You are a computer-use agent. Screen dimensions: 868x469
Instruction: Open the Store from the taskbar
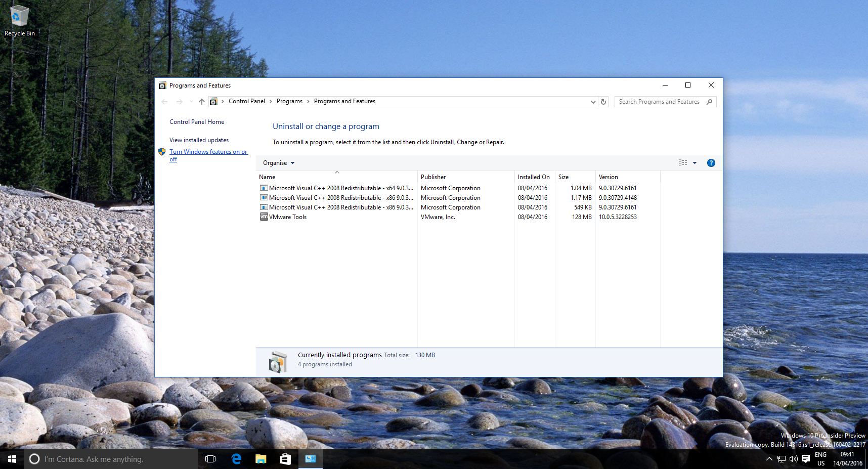(285, 459)
